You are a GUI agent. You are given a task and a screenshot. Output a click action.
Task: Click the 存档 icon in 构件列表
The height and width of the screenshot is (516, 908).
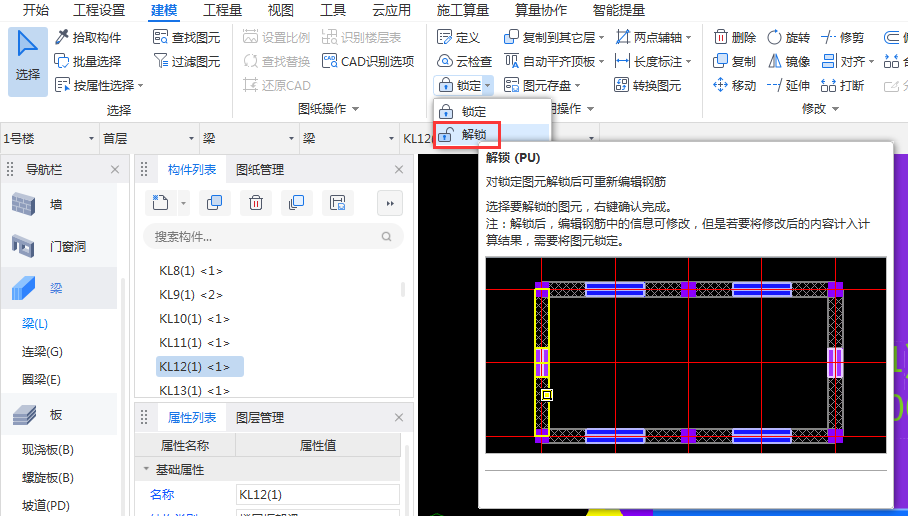point(337,203)
